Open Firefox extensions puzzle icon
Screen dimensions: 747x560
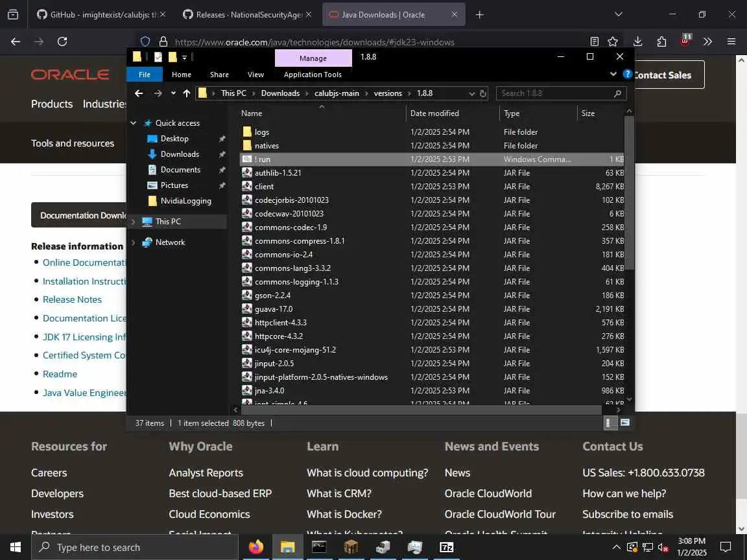pos(661,41)
